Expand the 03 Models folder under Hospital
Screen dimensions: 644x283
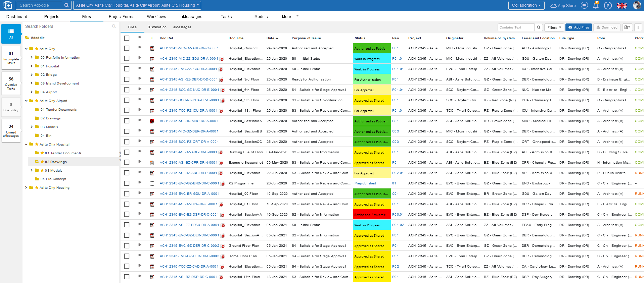click(x=32, y=170)
